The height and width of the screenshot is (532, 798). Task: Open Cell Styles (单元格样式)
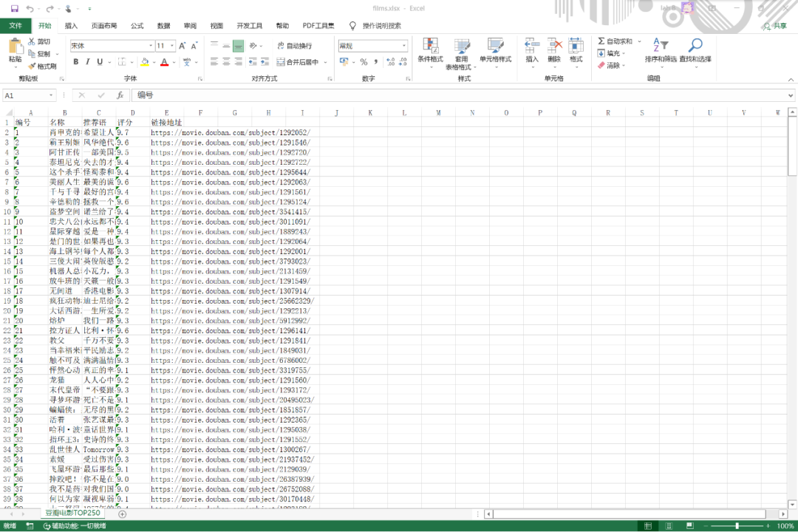[x=495, y=53]
